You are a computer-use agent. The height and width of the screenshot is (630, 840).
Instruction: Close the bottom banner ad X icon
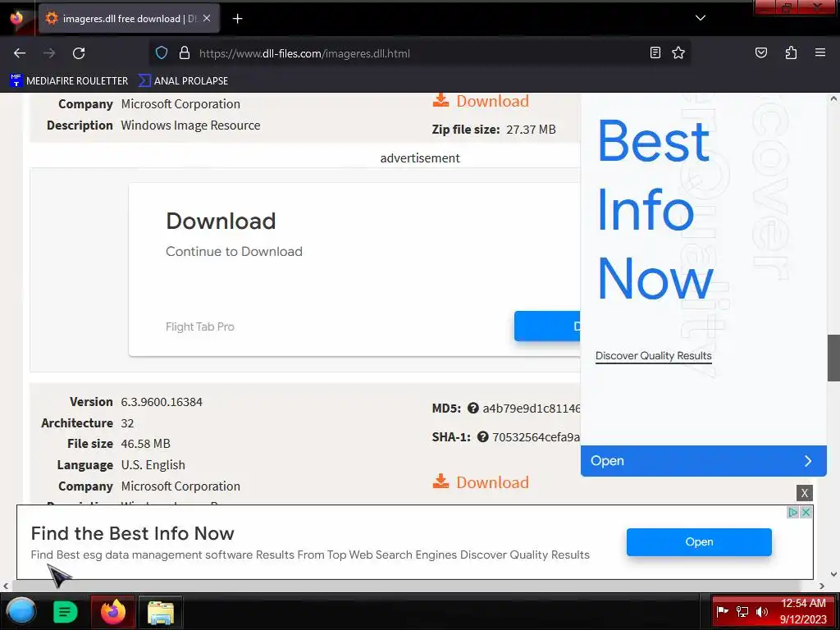[806, 512]
